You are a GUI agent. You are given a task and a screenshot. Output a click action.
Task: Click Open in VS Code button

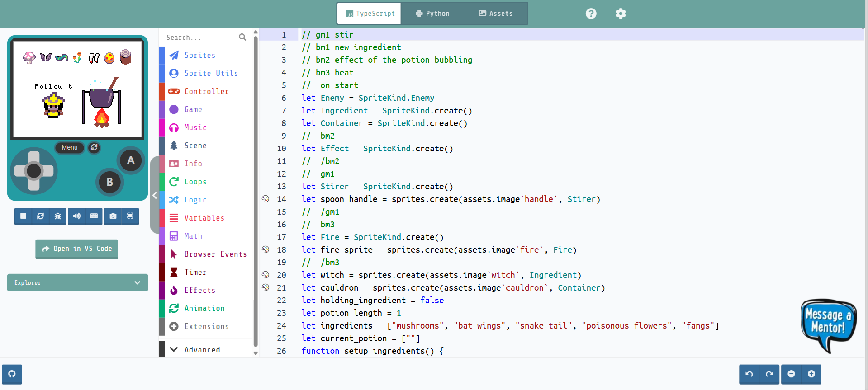(77, 249)
